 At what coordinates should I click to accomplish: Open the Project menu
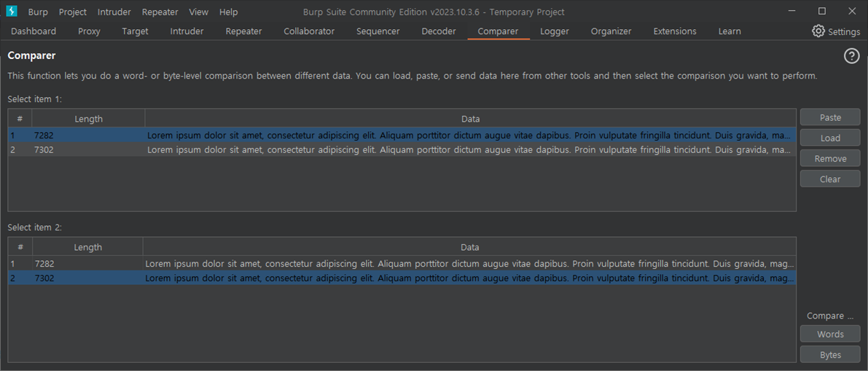tap(73, 12)
